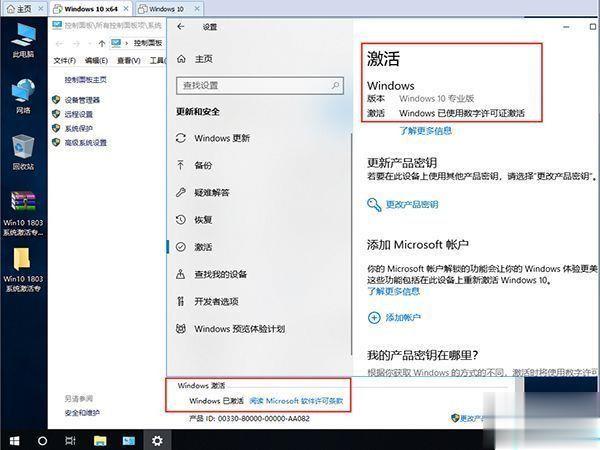The height and width of the screenshot is (450, 600).
Task: Open 高级系统设置 in Control Panel
Action: (x=85, y=142)
